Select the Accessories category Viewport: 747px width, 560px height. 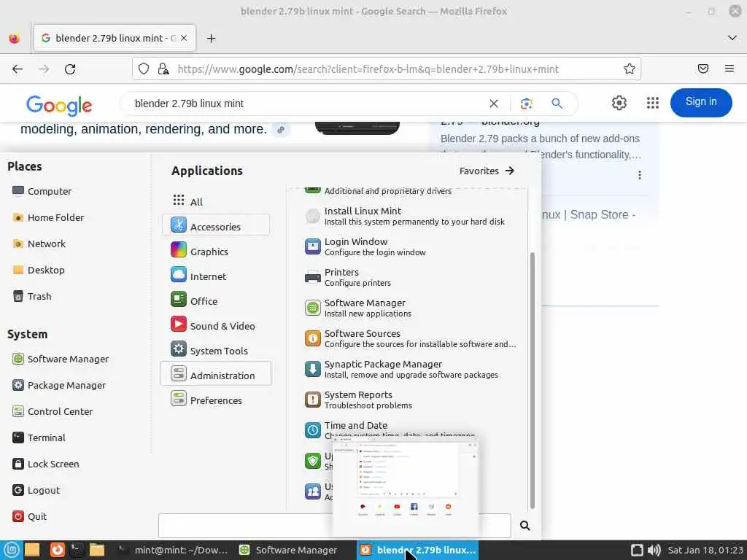click(216, 225)
